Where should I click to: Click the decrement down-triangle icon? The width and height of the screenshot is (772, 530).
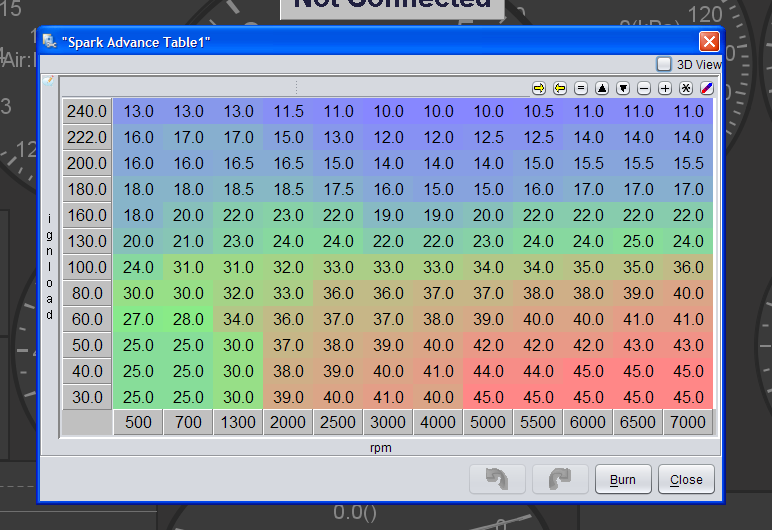click(x=623, y=88)
